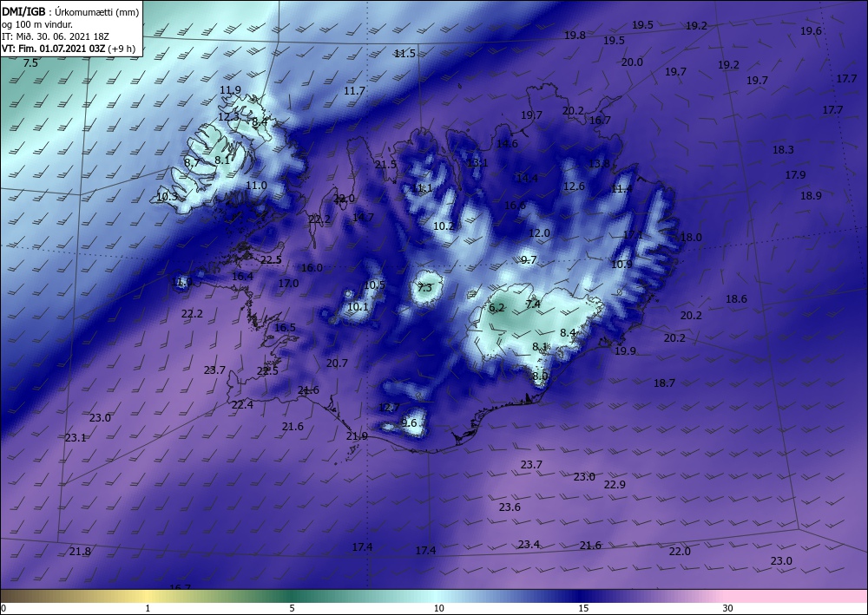Click the 13.8 value label
This screenshot has width=868, height=615.
pyautogui.click(x=599, y=164)
